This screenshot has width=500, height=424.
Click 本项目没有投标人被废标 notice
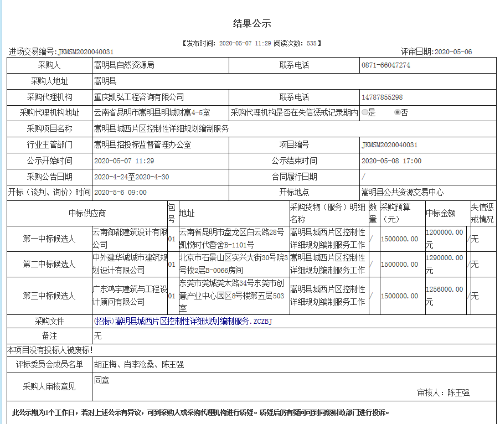[50, 350]
